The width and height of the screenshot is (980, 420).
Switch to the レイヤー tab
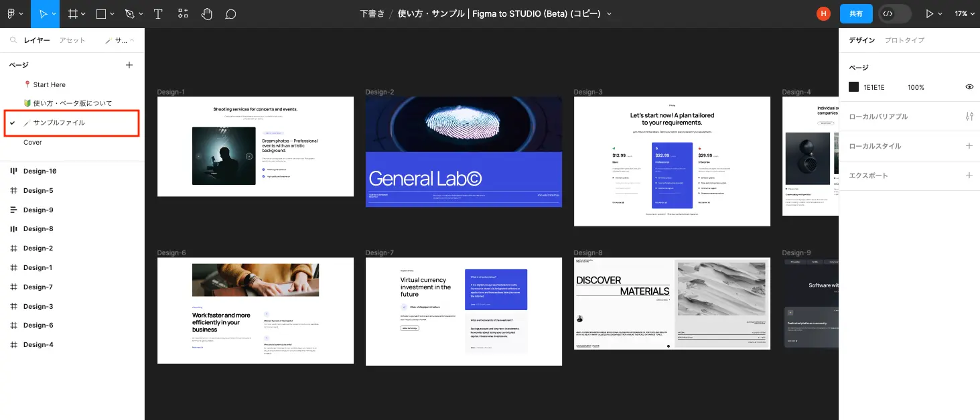pyautogui.click(x=37, y=40)
